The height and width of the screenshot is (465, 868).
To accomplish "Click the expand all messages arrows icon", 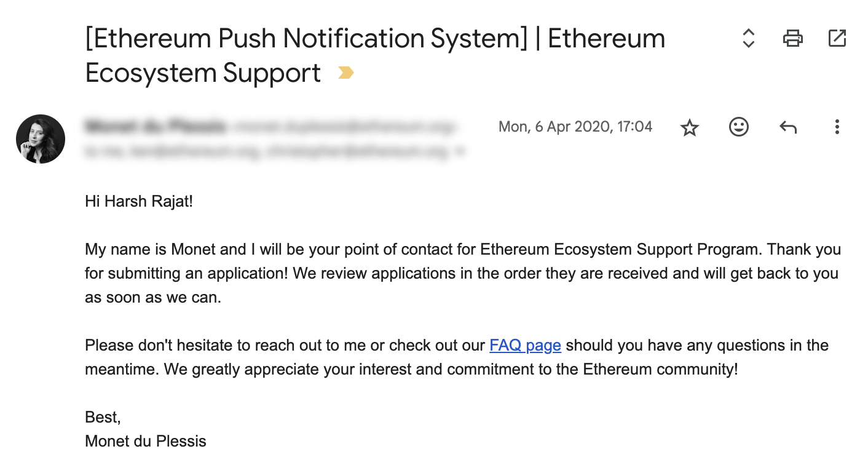I will point(748,38).
